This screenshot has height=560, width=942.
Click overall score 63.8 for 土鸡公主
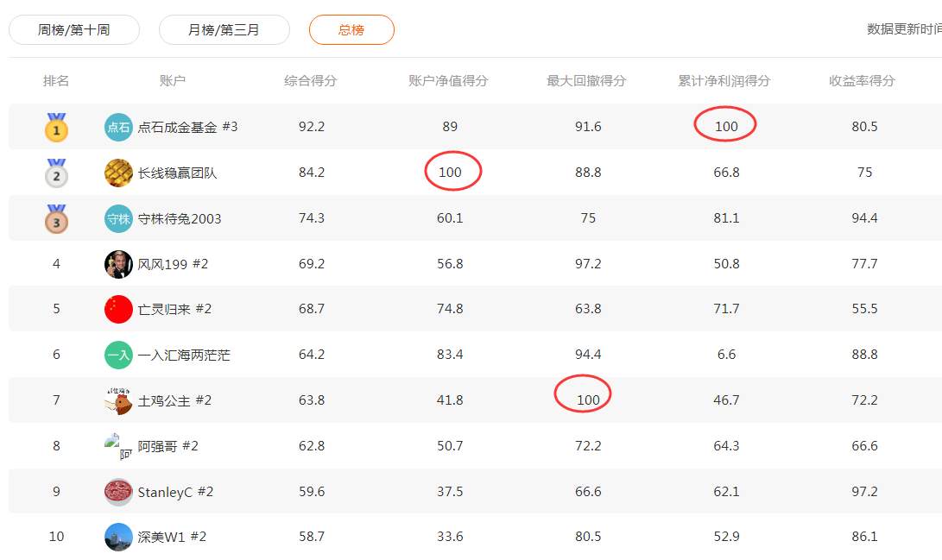(312, 400)
